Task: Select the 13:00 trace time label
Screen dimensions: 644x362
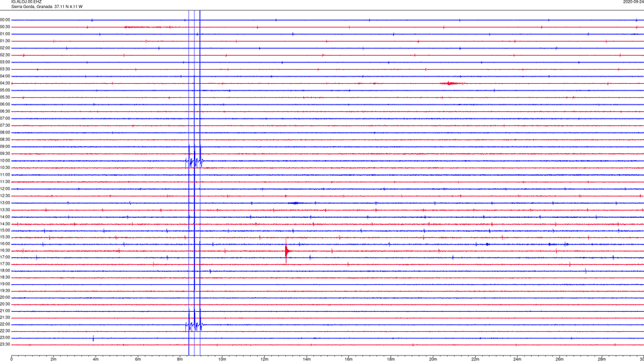Action: (5, 202)
